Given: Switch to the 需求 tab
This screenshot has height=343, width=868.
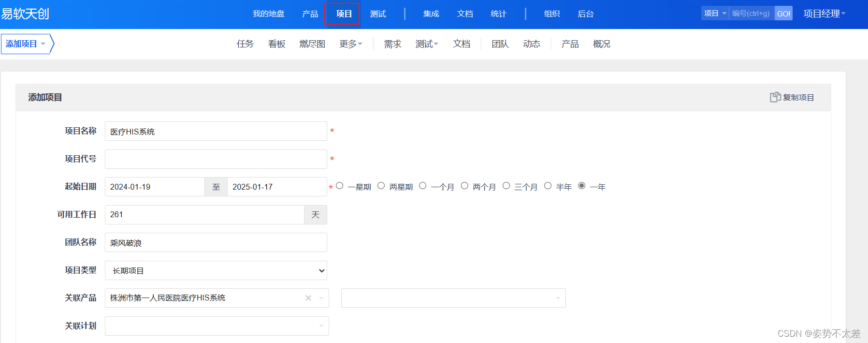Looking at the screenshot, I should (x=392, y=44).
